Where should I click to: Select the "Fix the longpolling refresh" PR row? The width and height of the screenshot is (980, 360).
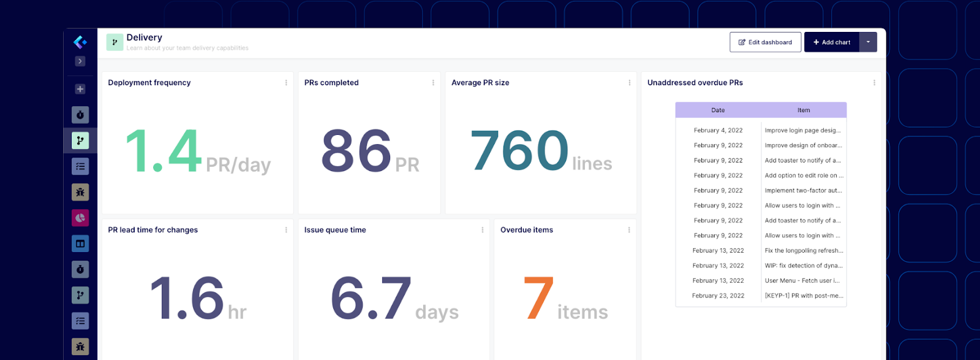804,251
